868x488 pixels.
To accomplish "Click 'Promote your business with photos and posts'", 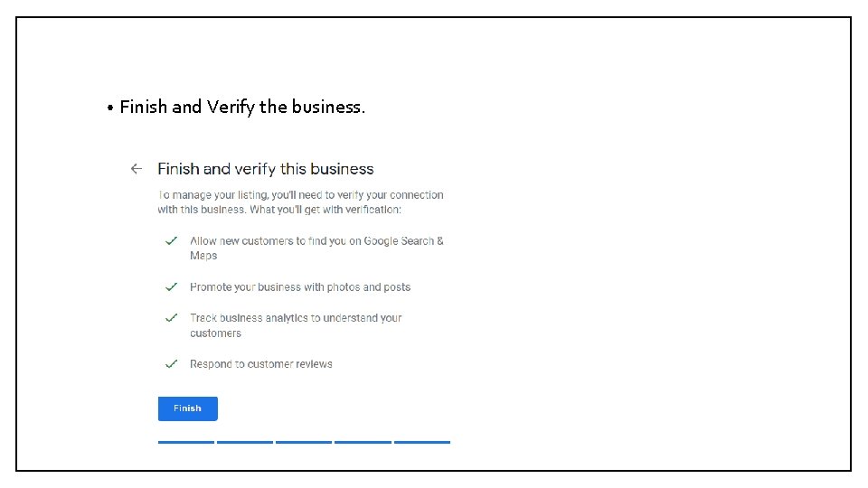I will pos(300,287).
